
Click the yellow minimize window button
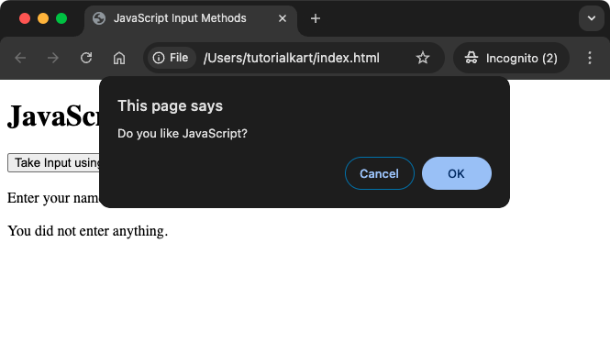click(x=43, y=18)
